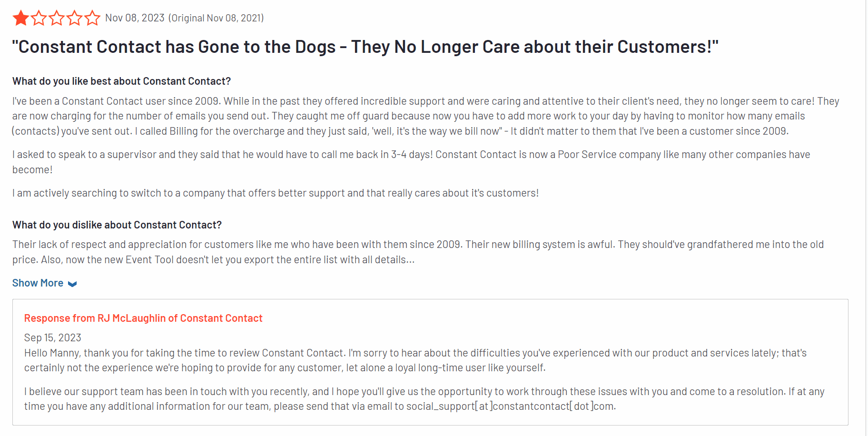Click the paragraph about actively searching to switch
The width and height of the screenshot is (868, 436).
[276, 193]
